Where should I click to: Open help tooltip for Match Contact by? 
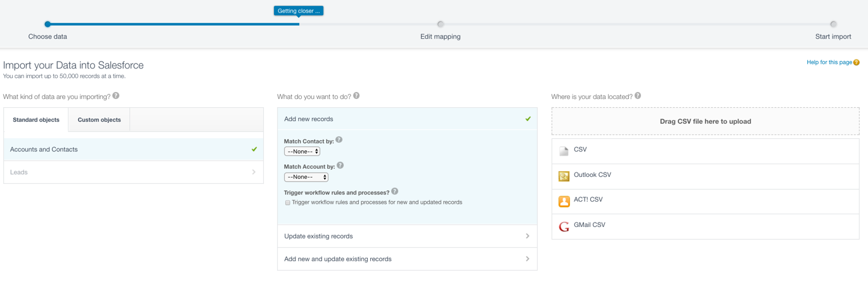tap(339, 140)
